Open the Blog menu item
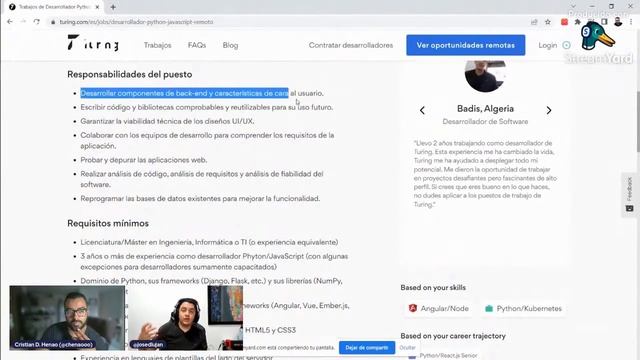640x360 pixels. pos(230,45)
